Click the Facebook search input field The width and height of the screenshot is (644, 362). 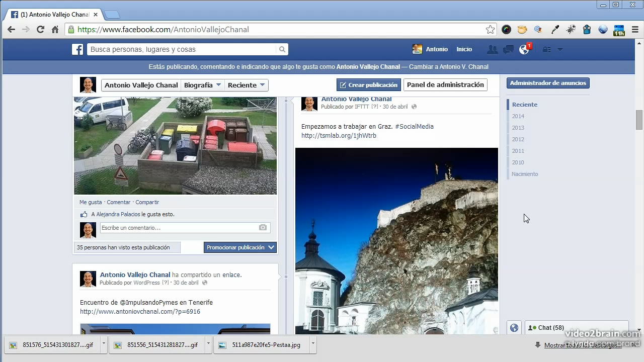[182, 49]
